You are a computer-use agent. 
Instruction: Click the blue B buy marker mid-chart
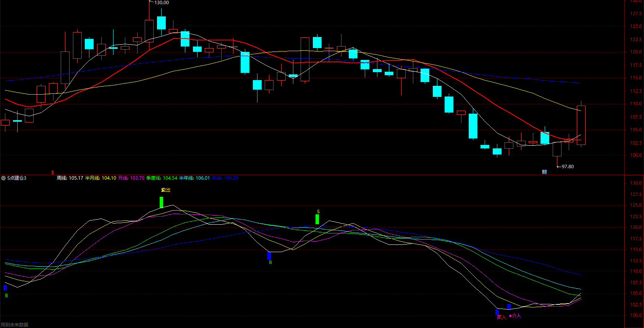[269, 256]
